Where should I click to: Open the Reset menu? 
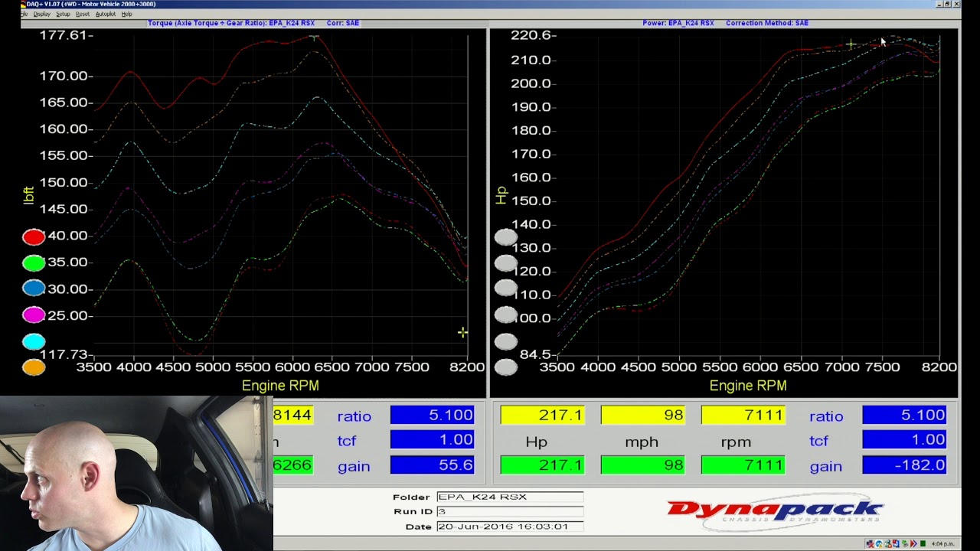click(82, 14)
